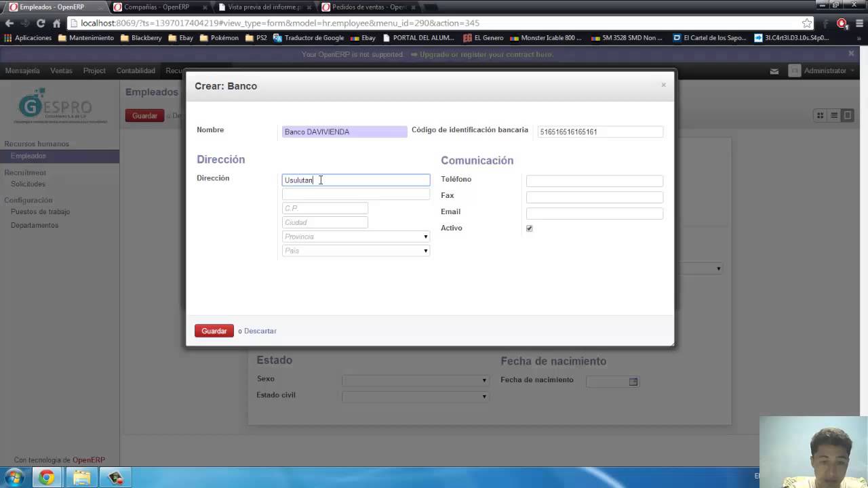
Task: Open Puestos de trabajo in the sidebar
Action: (40, 211)
